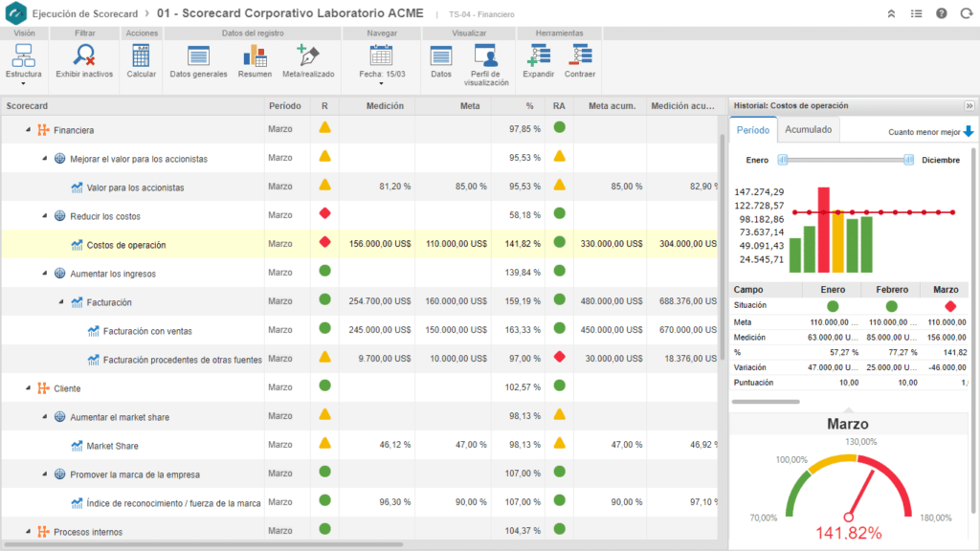Click Expandir to expand all rows
Image resolution: width=980 pixels, height=551 pixels.
538,56
